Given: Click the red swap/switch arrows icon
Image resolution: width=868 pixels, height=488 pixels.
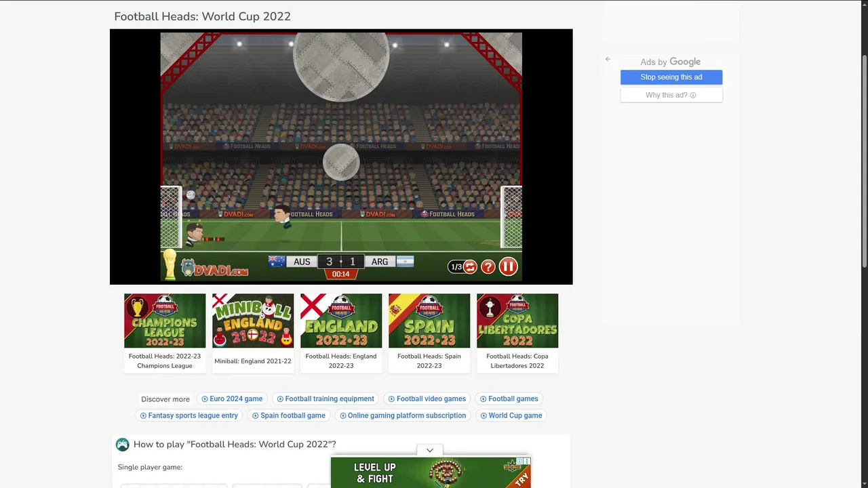Looking at the screenshot, I should click(470, 267).
